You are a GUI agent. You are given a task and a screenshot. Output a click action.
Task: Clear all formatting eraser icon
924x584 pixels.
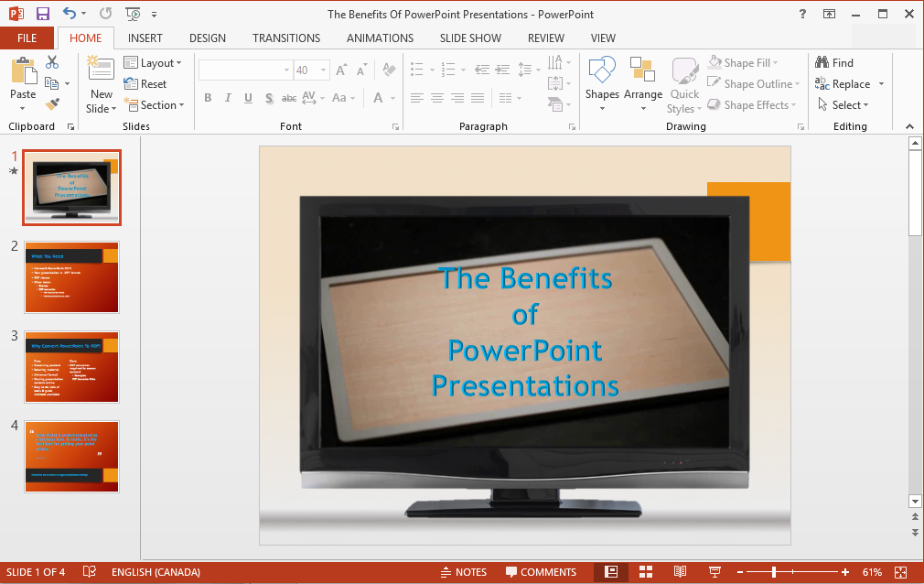pyautogui.click(x=389, y=70)
